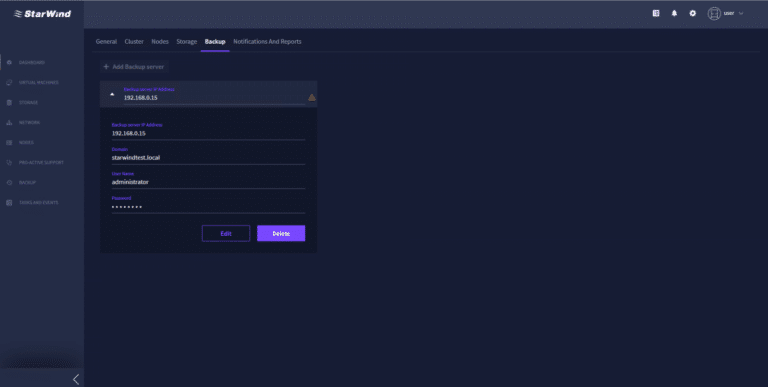The height and width of the screenshot is (387, 768).
Task: Go to Network in the sidebar
Action: tap(29, 122)
